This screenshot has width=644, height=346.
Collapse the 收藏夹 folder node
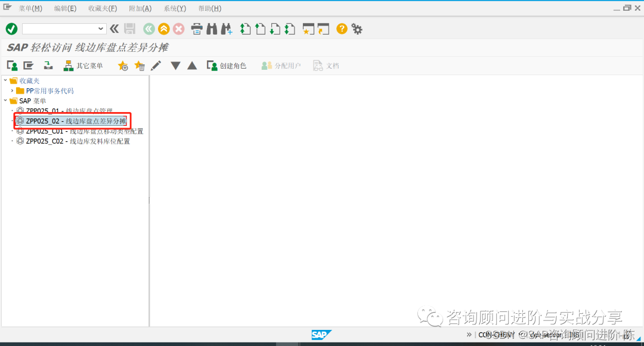click(5, 81)
